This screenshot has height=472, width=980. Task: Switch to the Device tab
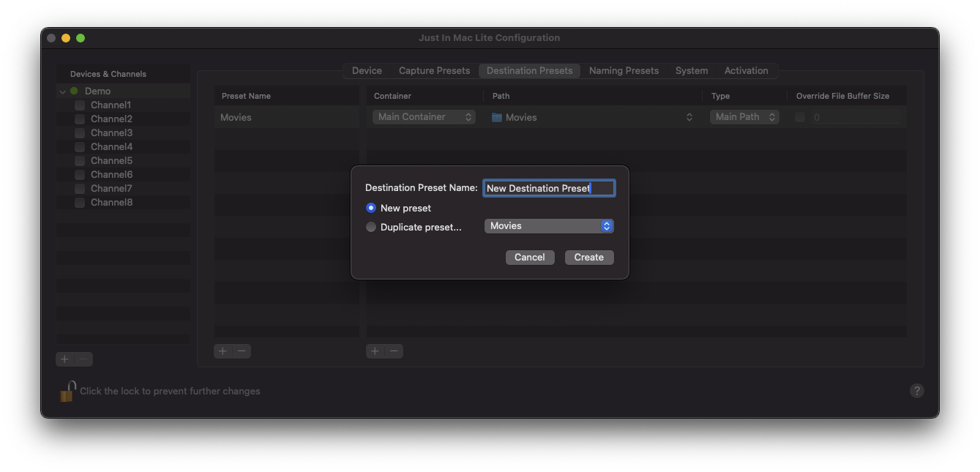point(367,71)
